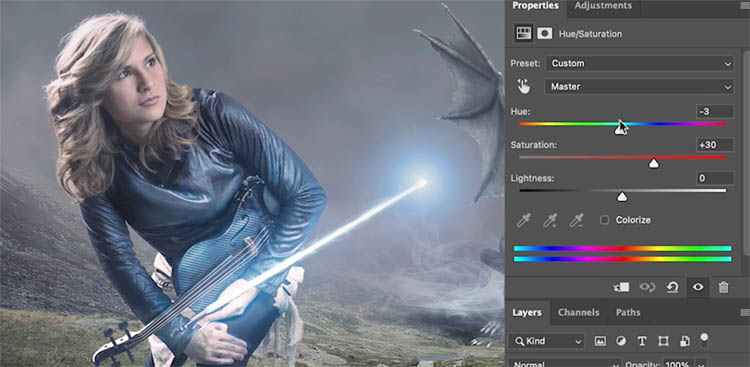The width and height of the screenshot is (750, 367).
Task: Select the subtract-from-sample eyedropper
Action: (576, 220)
